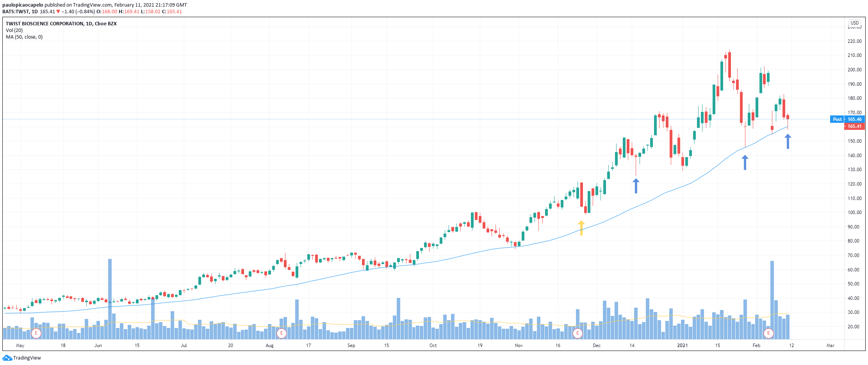Open the earnings marker E near Aug
The image size is (868, 365).
point(281,333)
